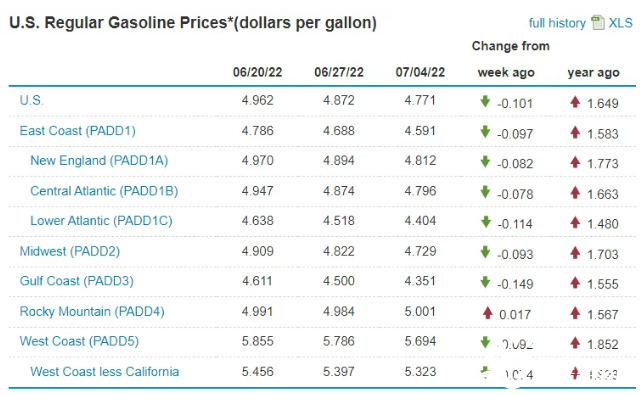Screen dimensions: 644x395
Task: Open West Coast less California link
Action: [x=105, y=372]
